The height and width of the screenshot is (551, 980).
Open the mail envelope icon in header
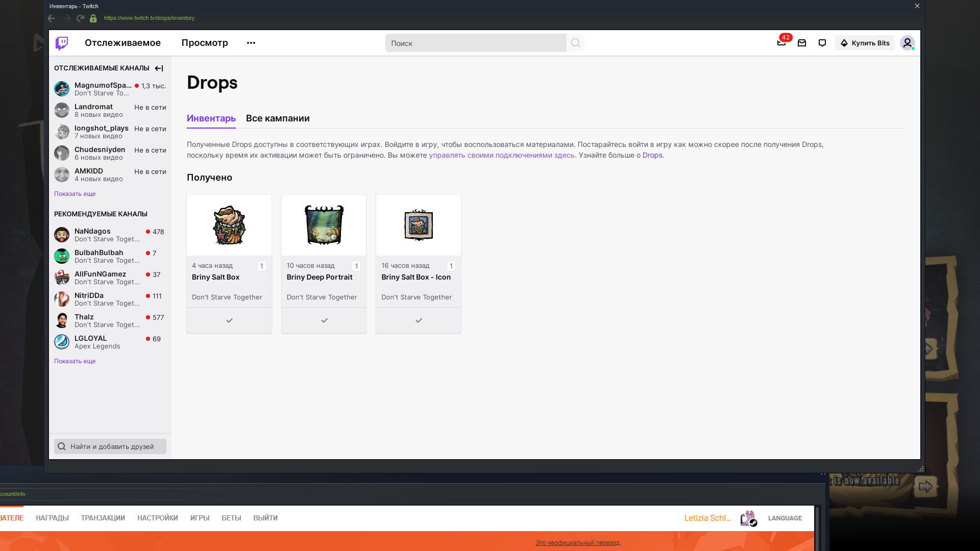tap(802, 43)
